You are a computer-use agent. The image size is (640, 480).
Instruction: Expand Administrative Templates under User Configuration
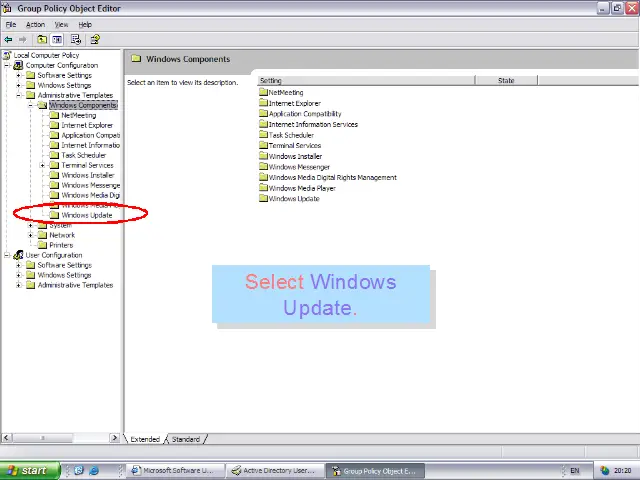pyautogui.click(x=18, y=285)
